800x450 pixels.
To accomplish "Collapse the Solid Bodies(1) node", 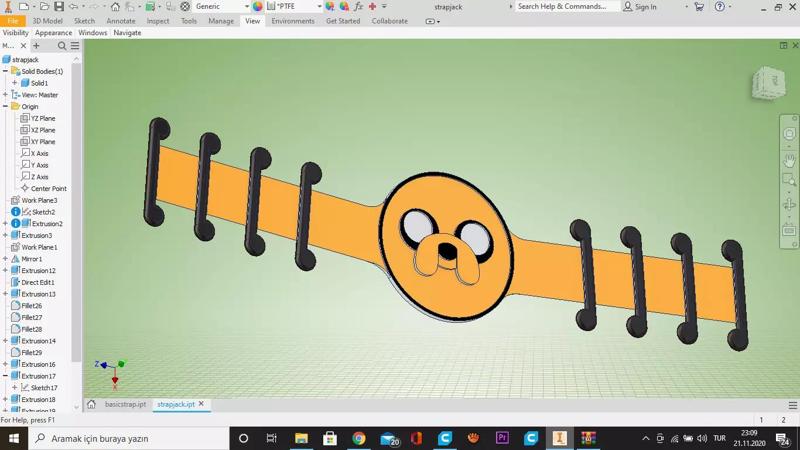I will coord(5,71).
